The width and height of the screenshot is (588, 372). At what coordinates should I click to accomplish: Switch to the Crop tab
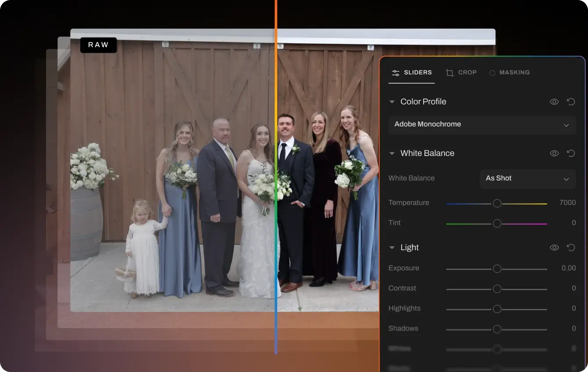click(x=461, y=72)
